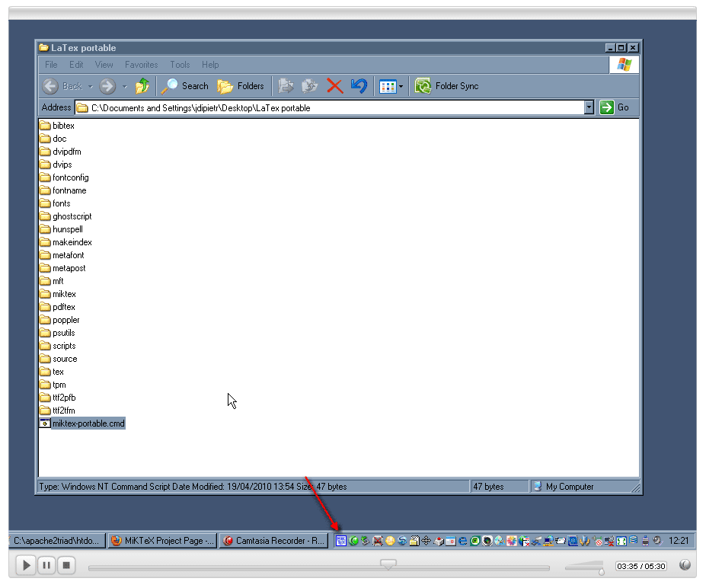Select the hunspell folder
This screenshot has width=706, height=588.
(61, 229)
